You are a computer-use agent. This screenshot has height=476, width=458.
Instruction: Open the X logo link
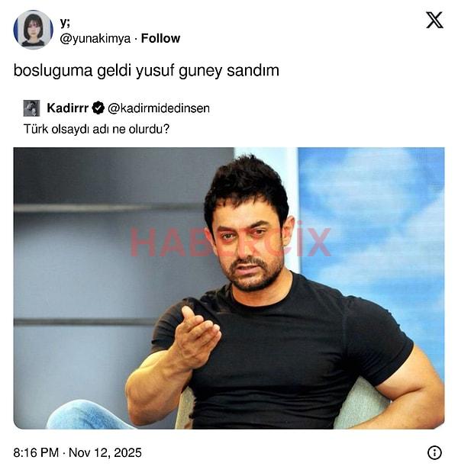[x=434, y=20]
